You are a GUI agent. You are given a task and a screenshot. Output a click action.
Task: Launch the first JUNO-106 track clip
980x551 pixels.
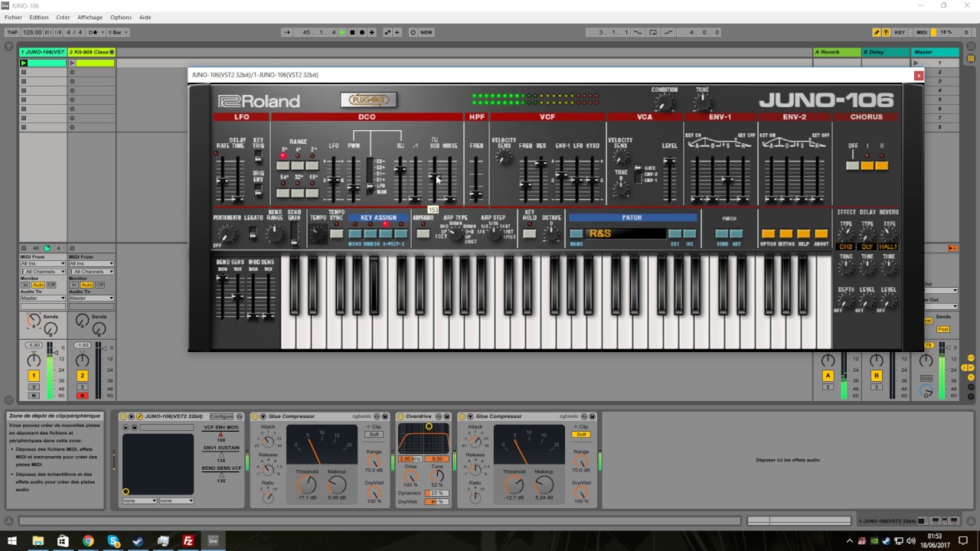[x=24, y=63]
